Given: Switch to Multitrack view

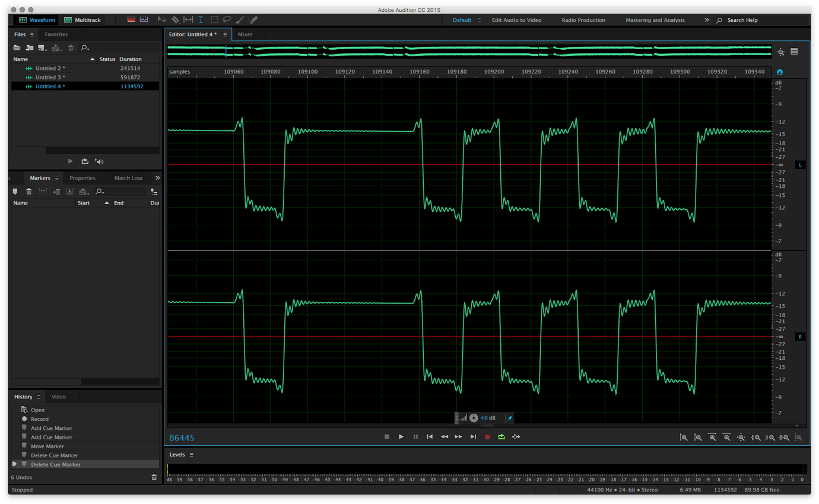Looking at the screenshot, I should (87, 20).
